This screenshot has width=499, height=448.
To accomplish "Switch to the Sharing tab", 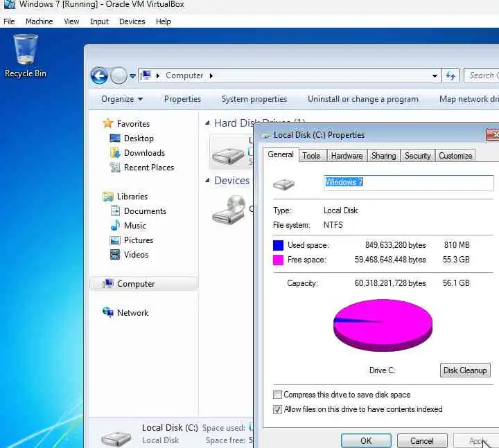I will (383, 156).
